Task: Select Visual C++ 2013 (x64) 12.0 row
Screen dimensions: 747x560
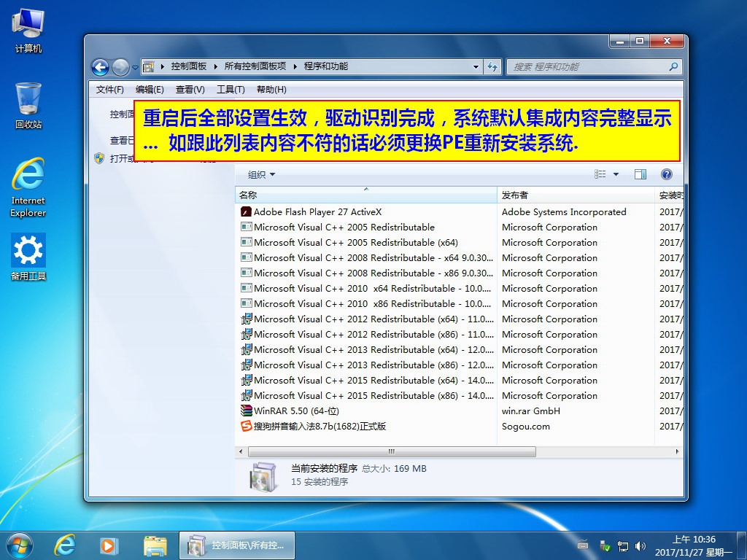Action: point(460,349)
